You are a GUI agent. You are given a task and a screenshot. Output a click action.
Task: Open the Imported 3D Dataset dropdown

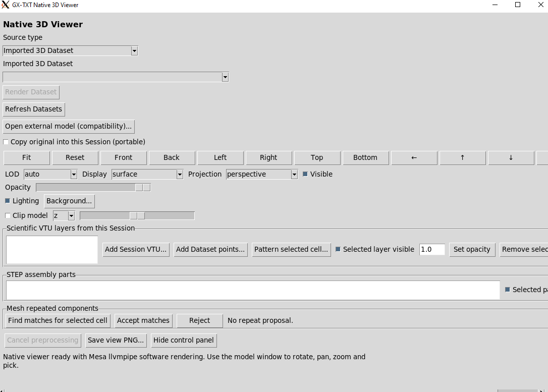tap(225, 77)
